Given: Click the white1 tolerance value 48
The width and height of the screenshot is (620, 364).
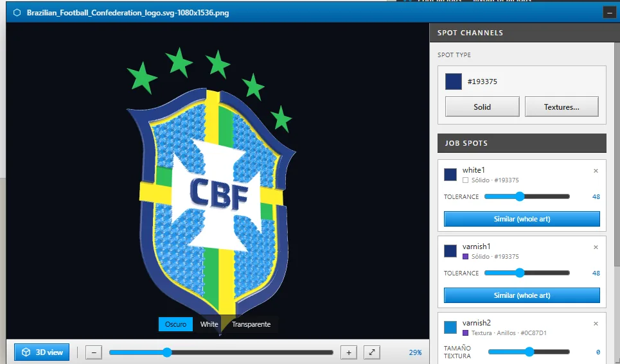Looking at the screenshot, I should tap(596, 197).
